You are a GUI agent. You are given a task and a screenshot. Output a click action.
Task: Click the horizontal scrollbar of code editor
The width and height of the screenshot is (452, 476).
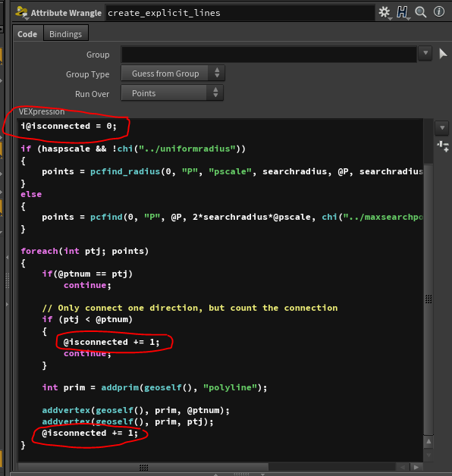tap(143, 467)
